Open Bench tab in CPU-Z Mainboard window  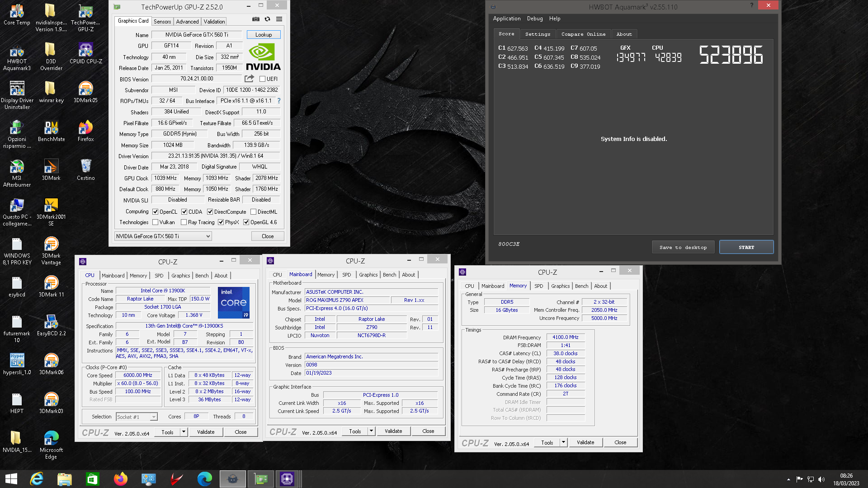click(x=389, y=275)
